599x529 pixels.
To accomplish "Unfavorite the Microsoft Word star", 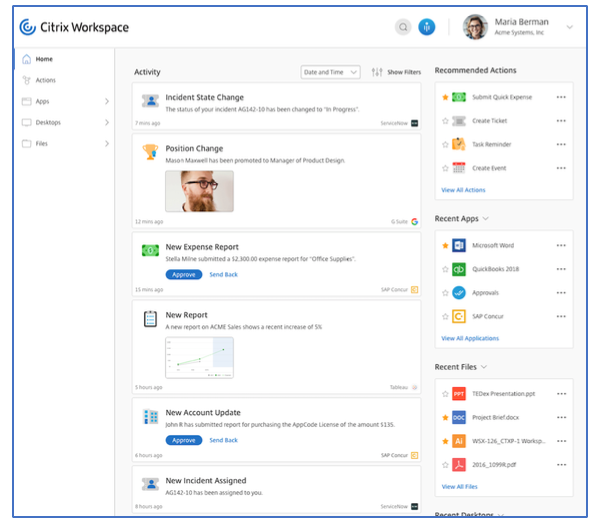I will point(445,245).
